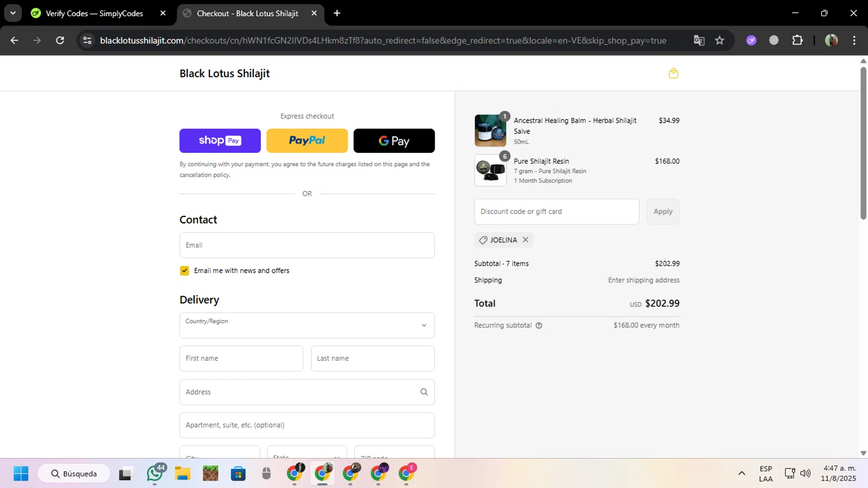Open Chrome three-dot menu
This screenshot has width=868, height=488.
[854, 41]
